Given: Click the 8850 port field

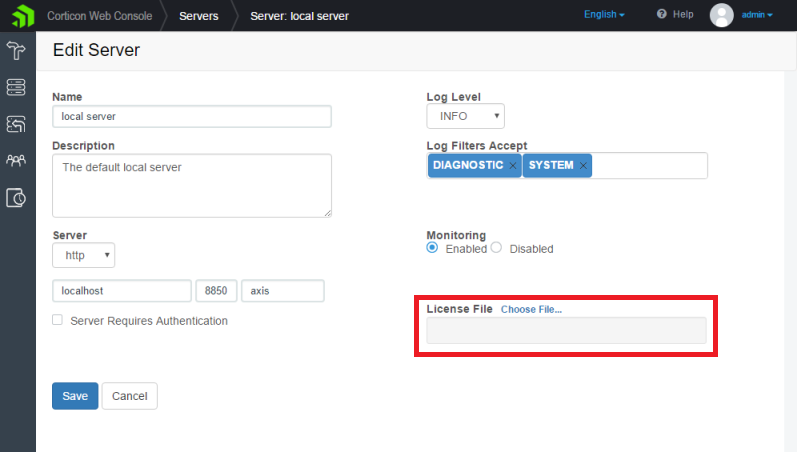Looking at the screenshot, I should (217, 291).
